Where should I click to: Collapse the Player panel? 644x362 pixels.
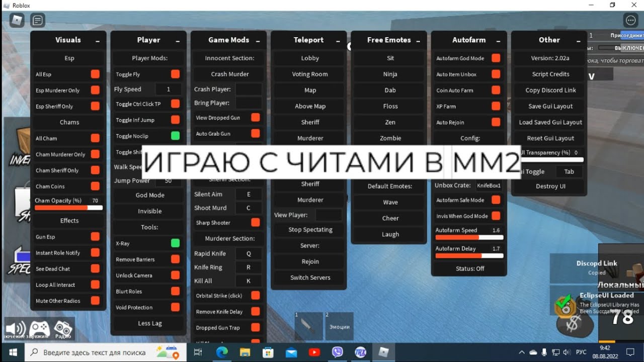click(177, 41)
